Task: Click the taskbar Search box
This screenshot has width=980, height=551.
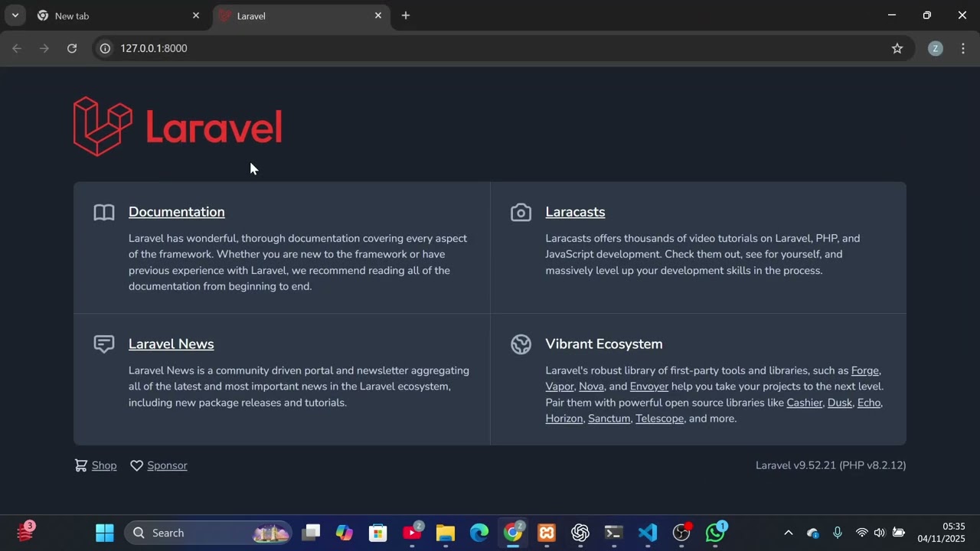Action: [x=208, y=533]
